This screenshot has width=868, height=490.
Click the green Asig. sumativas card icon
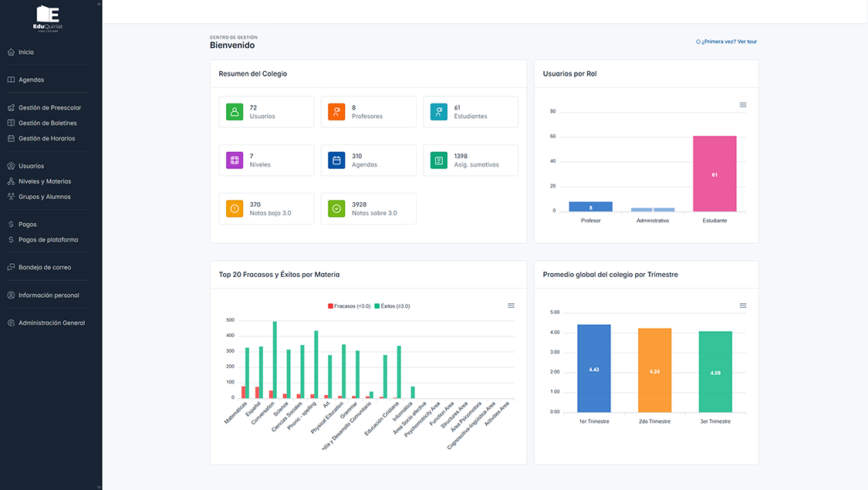click(439, 160)
